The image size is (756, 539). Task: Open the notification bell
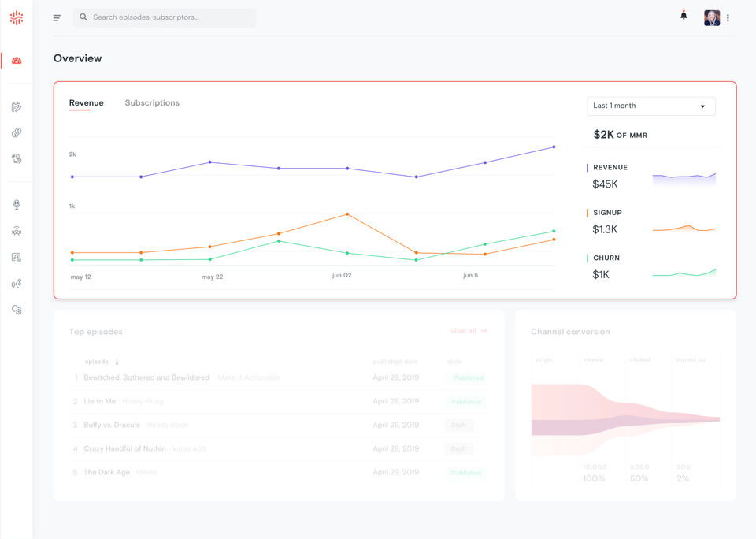(684, 16)
